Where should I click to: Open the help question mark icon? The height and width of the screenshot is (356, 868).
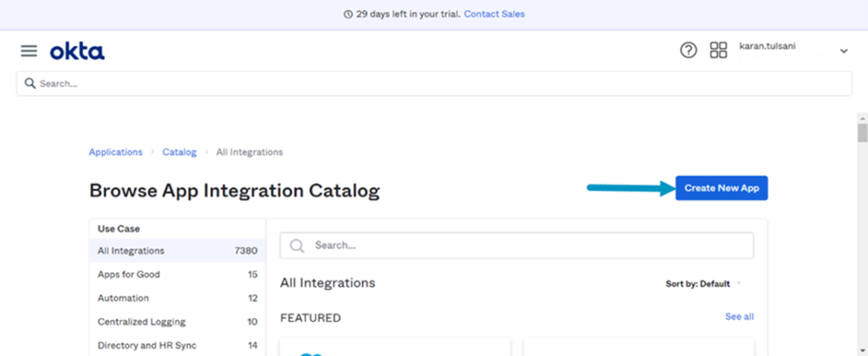(x=688, y=50)
